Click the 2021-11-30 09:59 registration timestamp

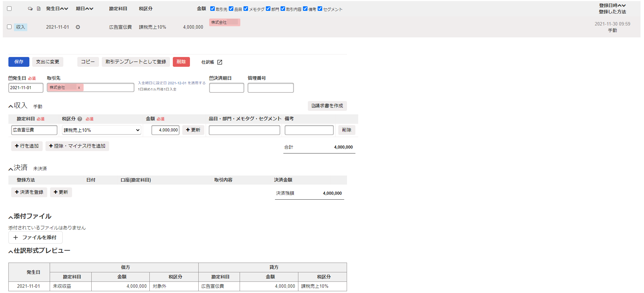[613, 24]
